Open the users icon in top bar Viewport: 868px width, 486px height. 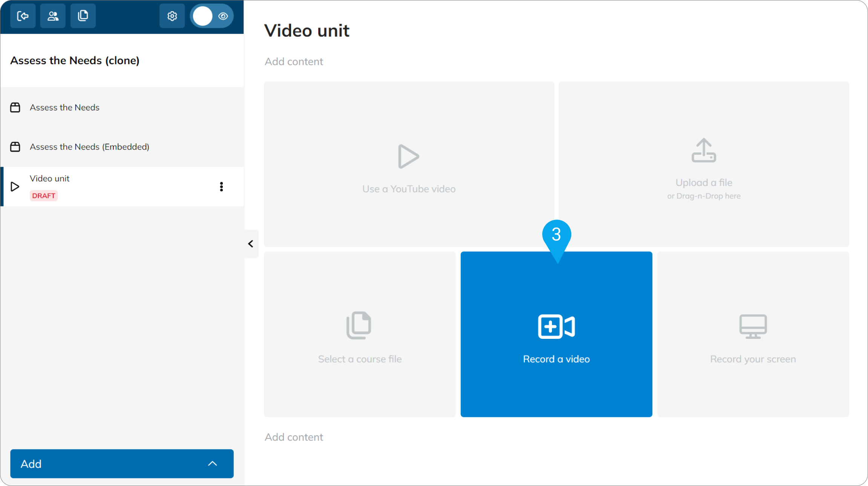[x=53, y=16]
